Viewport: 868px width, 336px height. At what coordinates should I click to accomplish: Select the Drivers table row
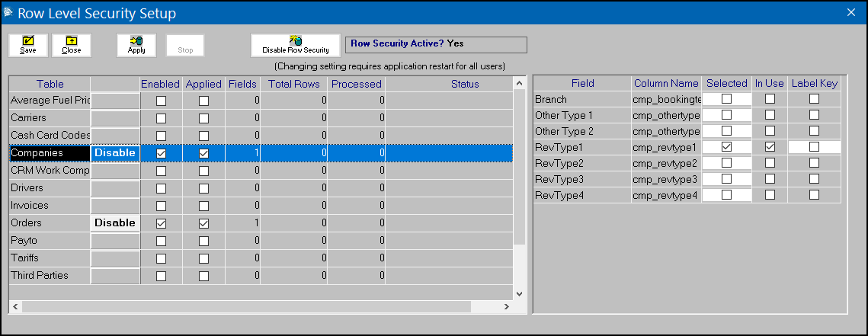50,188
